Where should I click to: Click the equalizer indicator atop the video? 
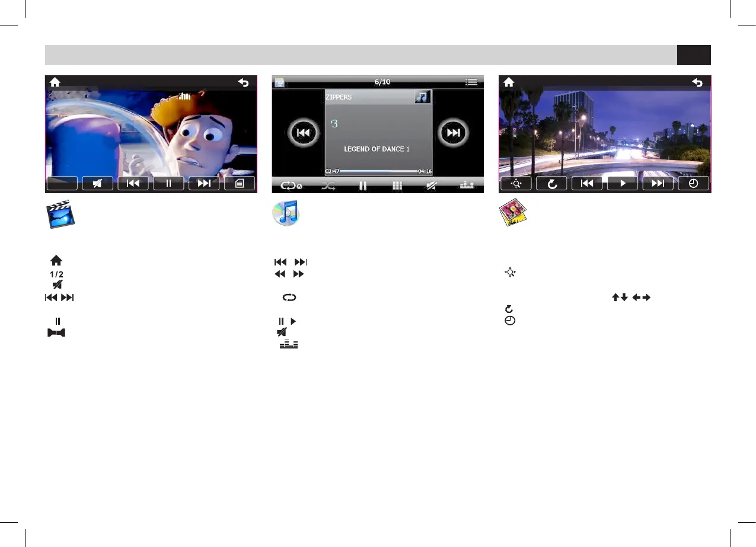pyautogui.click(x=185, y=95)
